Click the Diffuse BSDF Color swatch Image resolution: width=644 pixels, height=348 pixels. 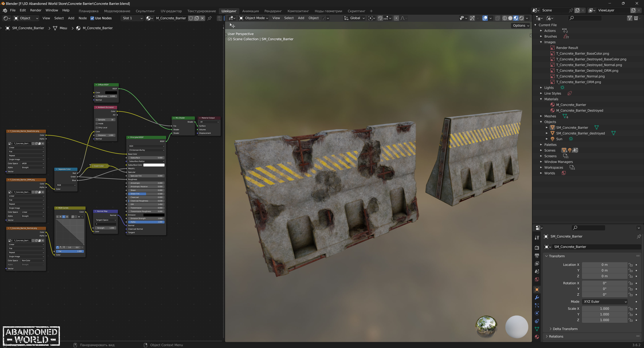[x=111, y=93]
